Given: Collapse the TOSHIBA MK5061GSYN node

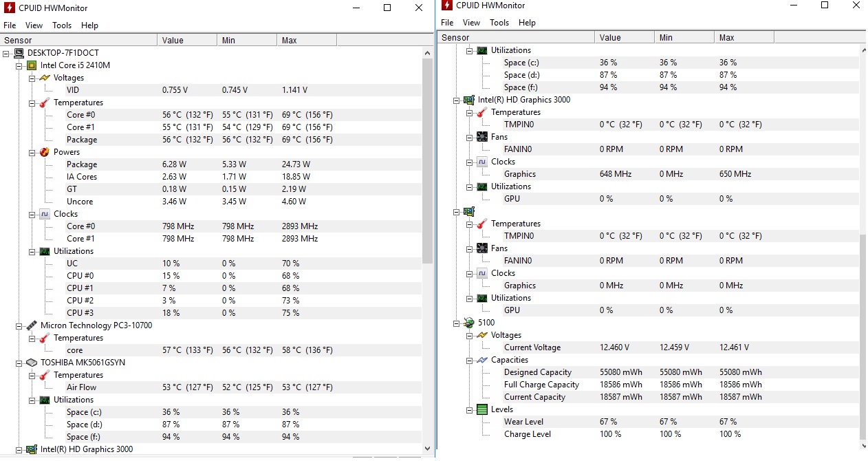Looking at the screenshot, I should pyautogui.click(x=19, y=363).
